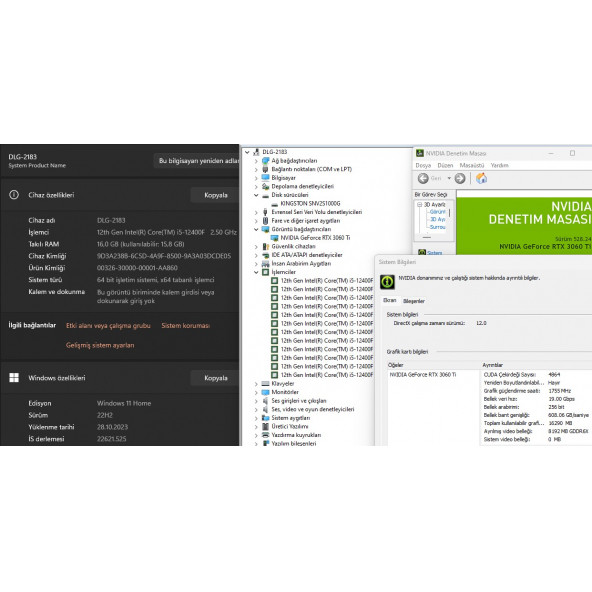Click the Klavyeler keyboard icon
Viewport: 592px width, 592px height.
pyautogui.click(x=265, y=384)
